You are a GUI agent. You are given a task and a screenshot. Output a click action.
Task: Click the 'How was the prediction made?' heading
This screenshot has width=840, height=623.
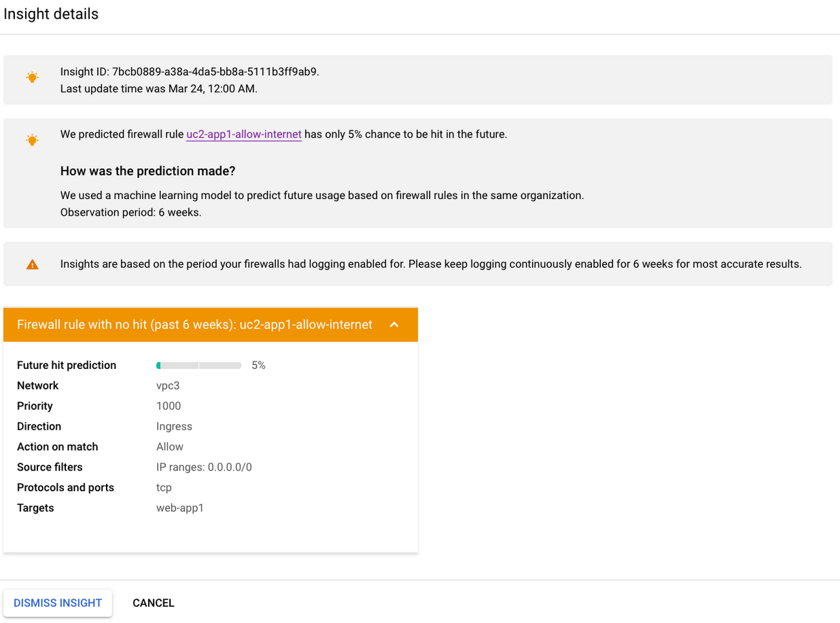[x=148, y=171]
